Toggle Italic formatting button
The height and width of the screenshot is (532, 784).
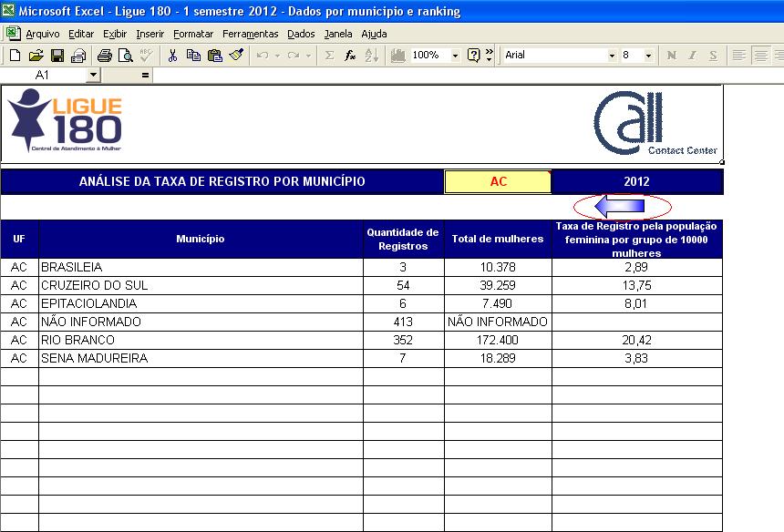693,56
